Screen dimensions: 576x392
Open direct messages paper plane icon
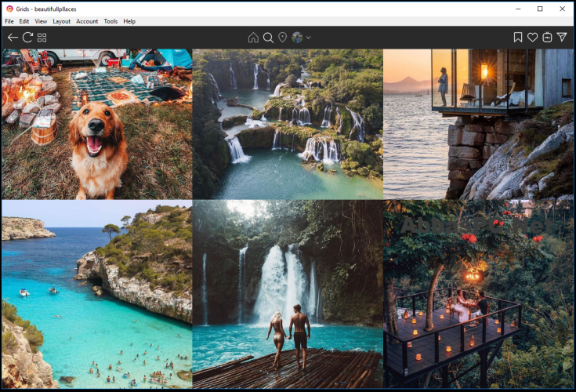coord(562,37)
